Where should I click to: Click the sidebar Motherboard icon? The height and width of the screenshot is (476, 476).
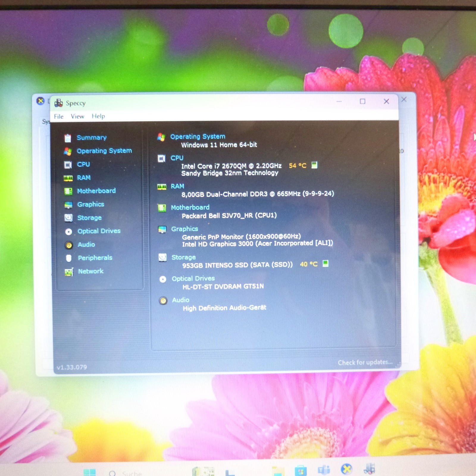[x=68, y=191]
